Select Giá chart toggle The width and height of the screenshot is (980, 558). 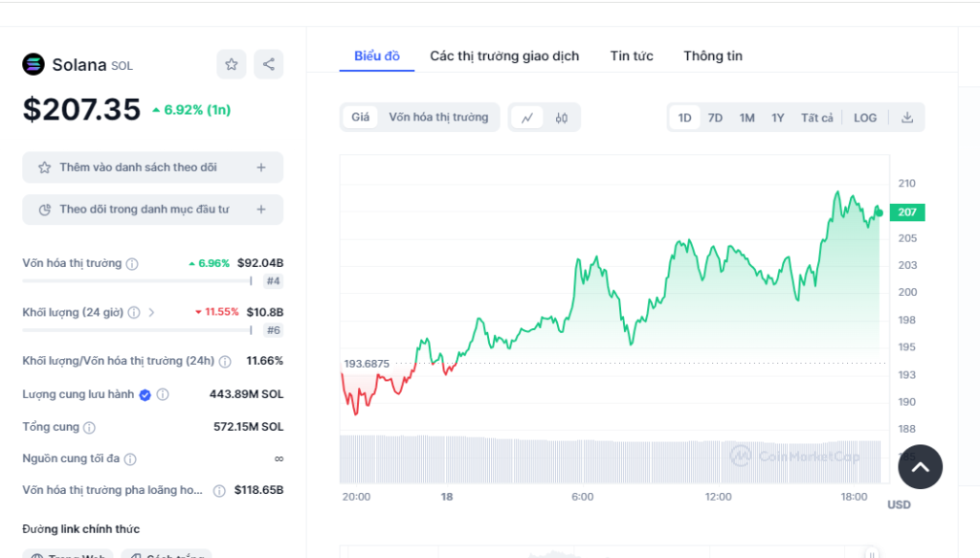pyautogui.click(x=360, y=118)
